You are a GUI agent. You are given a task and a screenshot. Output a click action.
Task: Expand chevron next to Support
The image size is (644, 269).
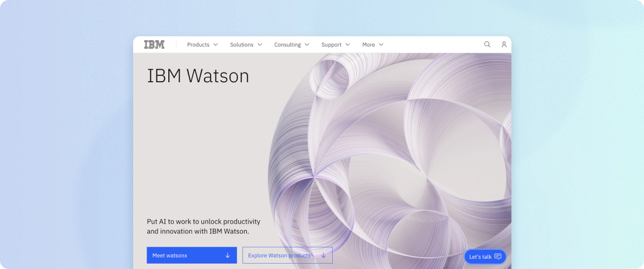click(347, 45)
